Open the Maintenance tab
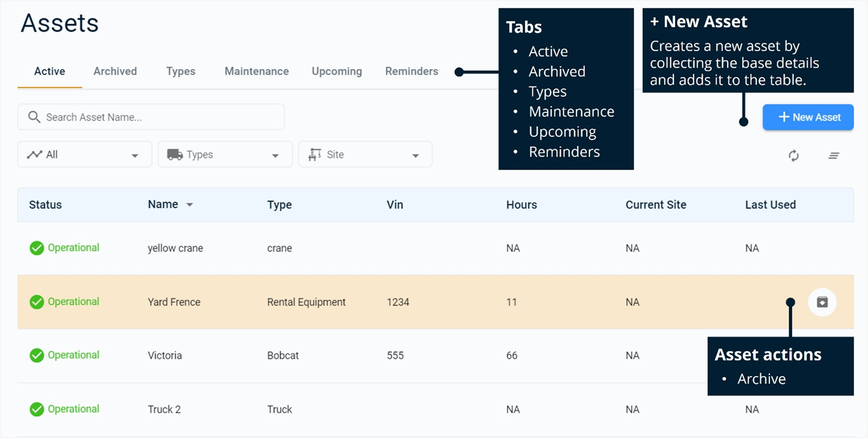Viewport: 868px width, 438px height. coord(256,71)
